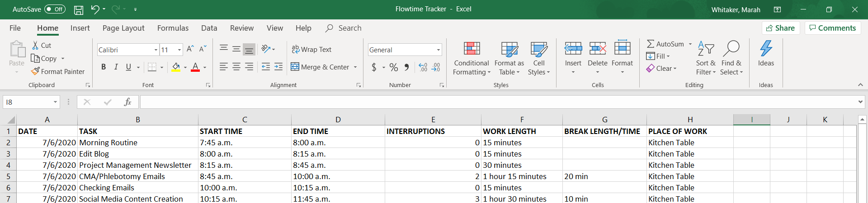Apply the Fill Color bucket
The image size is (868, 203).
[176, 67]
